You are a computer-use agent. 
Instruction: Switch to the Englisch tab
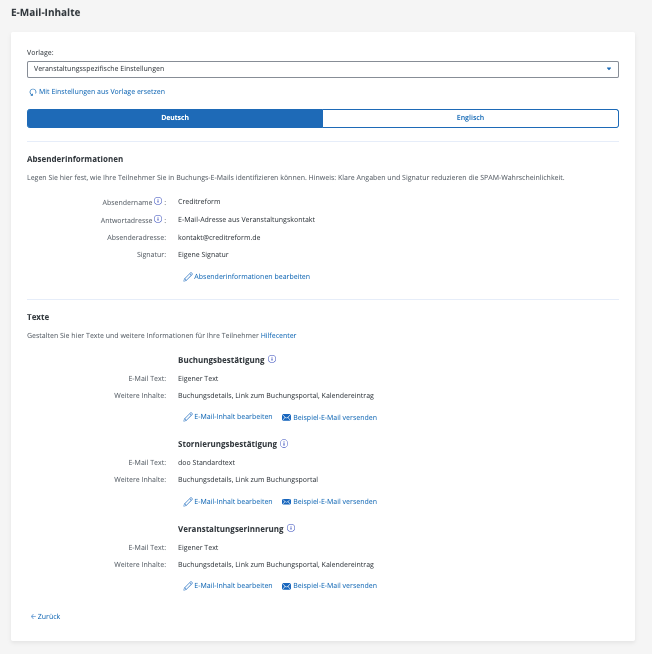click(470, 118)
